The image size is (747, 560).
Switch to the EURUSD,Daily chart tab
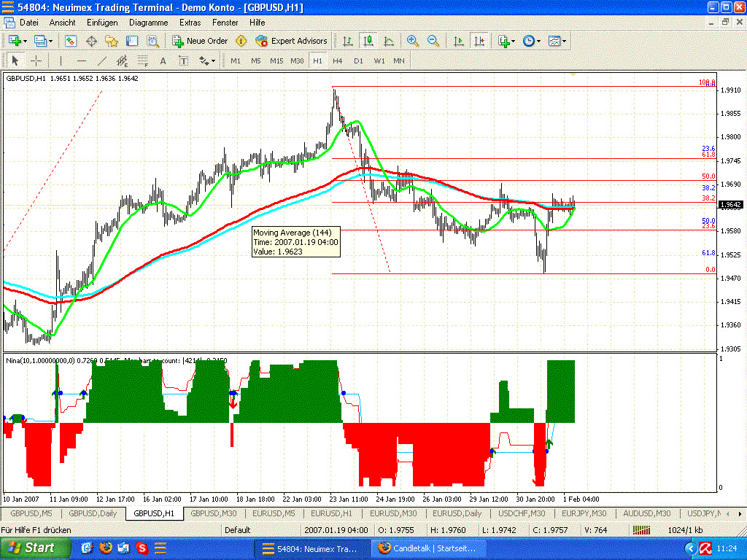point(457,513)
